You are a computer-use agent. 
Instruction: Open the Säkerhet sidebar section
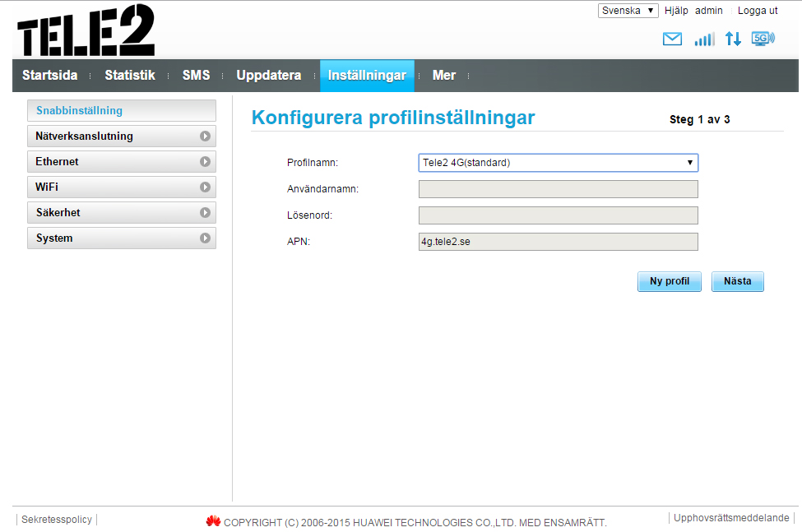[122, 213]
